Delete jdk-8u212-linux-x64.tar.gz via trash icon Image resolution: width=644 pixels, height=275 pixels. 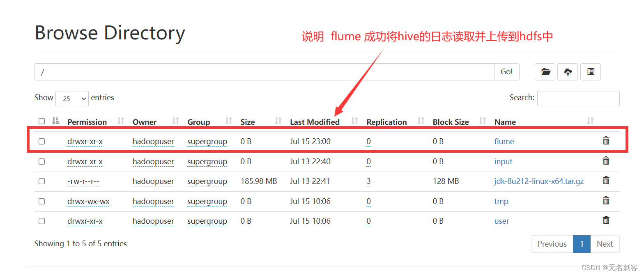point(606,181)
